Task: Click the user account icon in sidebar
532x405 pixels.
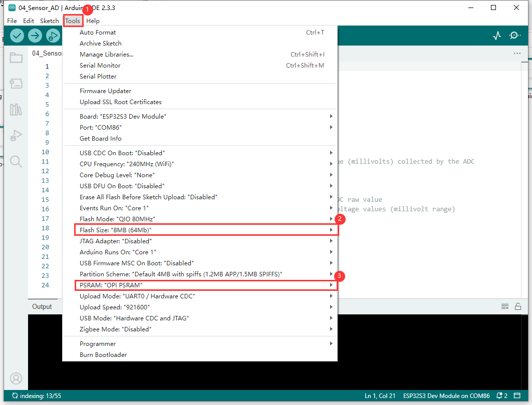Action: [16, 378]
